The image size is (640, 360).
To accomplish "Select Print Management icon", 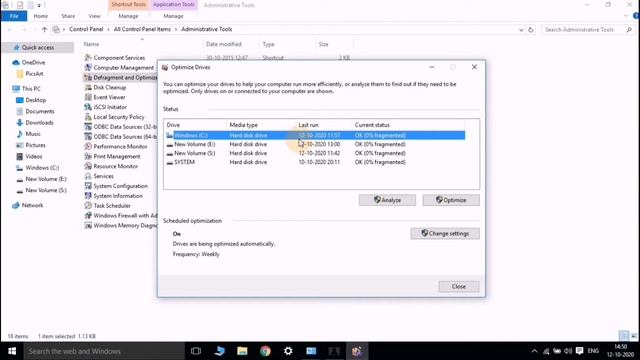I will click(88, 156).
